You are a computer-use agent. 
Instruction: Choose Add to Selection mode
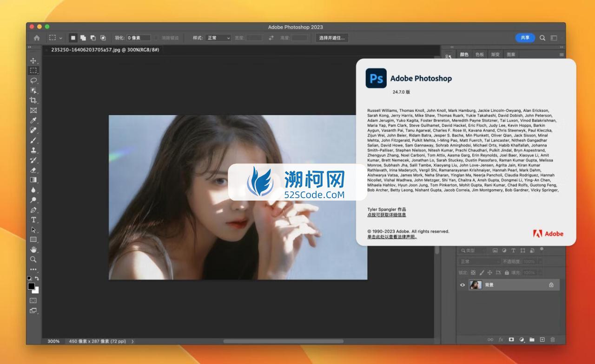coord(83,38)
